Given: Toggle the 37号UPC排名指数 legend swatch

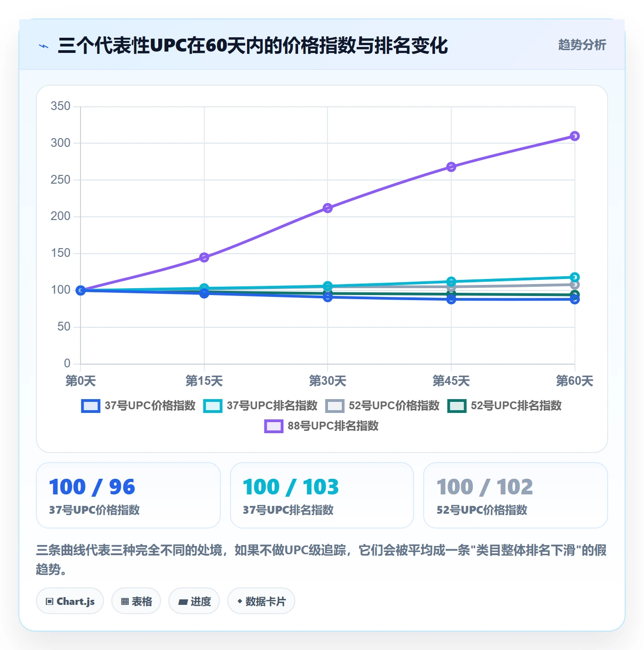Looking at the screenshot, I should (213, 406).
